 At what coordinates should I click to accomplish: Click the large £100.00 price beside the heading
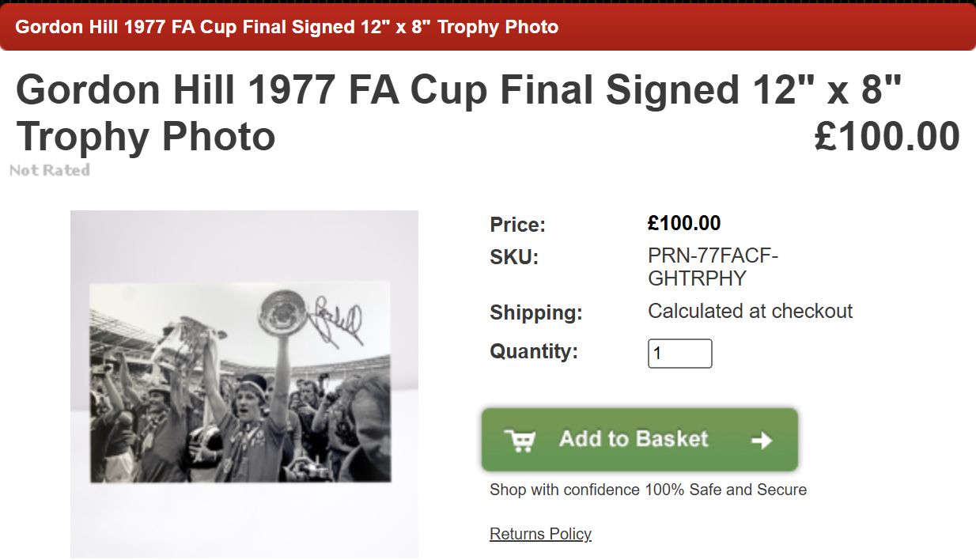click(x=887, y=137)
